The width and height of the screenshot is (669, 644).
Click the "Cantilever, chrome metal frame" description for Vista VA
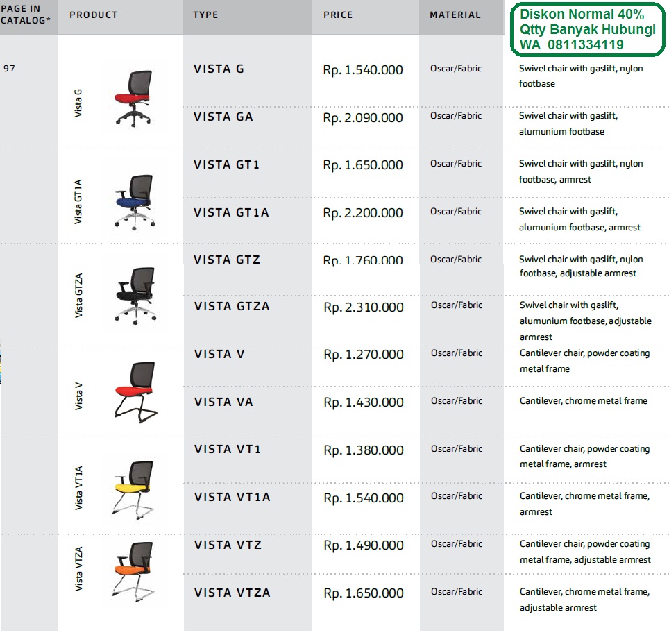[583, 400]
